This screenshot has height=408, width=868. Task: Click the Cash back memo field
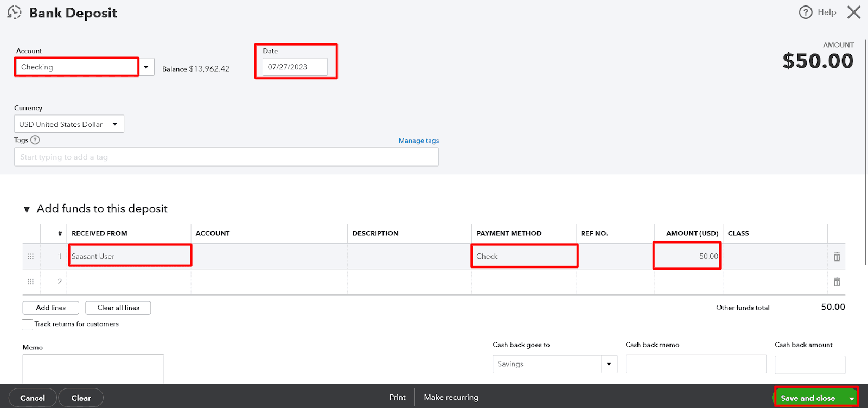click(696, 364)
